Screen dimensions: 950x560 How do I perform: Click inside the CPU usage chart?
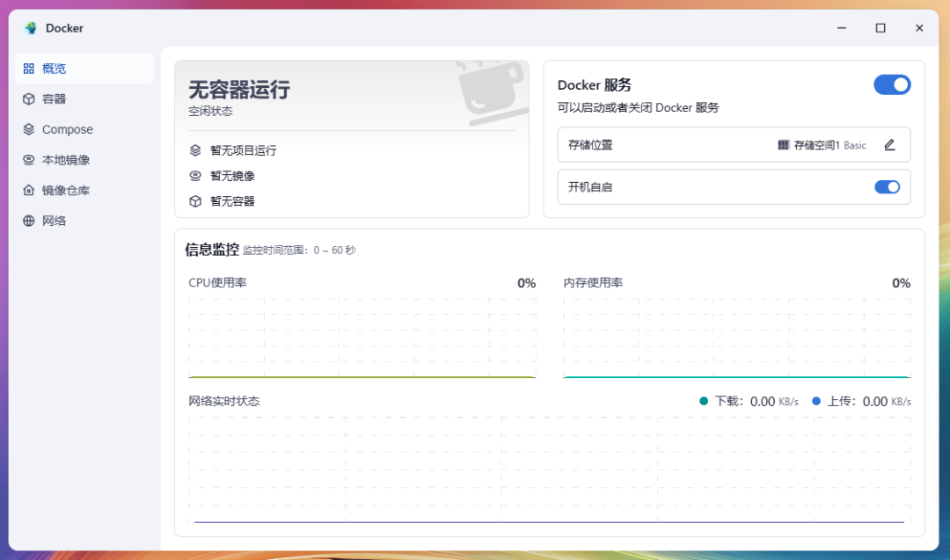tap(362, 338)
